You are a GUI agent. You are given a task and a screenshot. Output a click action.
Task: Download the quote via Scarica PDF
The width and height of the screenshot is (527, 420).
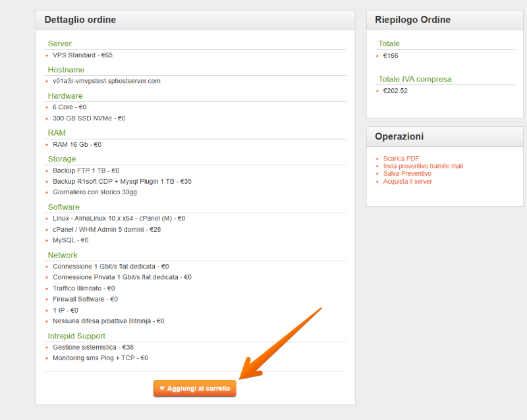pyautogui.click(x=401, y=158)
